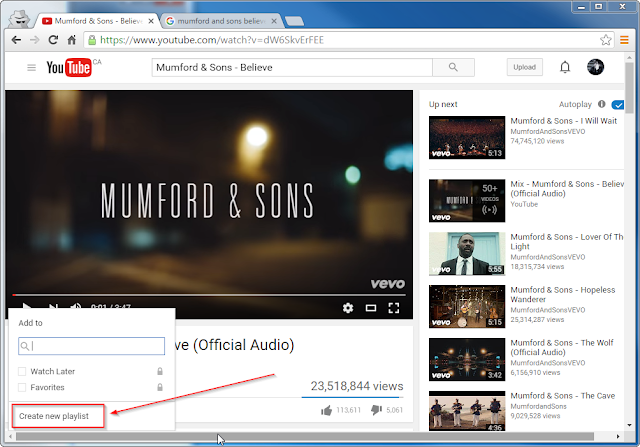Open Hopeless Wanderer video link

pos(562,294)
